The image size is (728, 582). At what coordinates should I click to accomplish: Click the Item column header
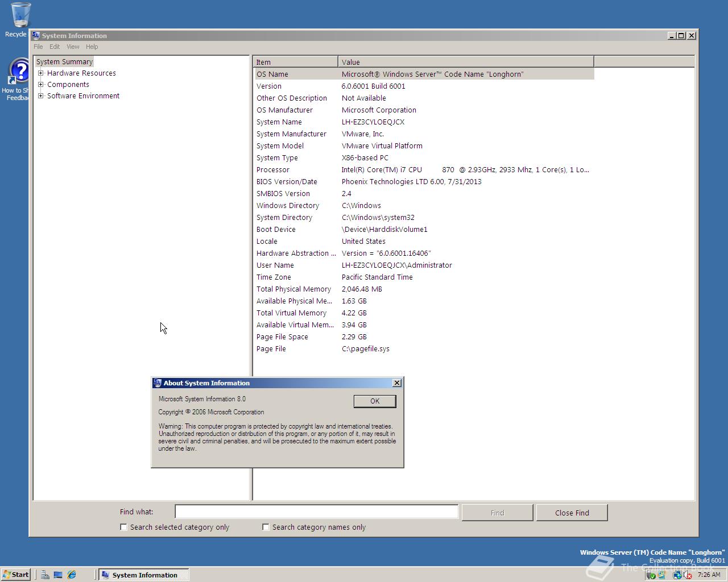pyautogui.click(x=295, y=62)
